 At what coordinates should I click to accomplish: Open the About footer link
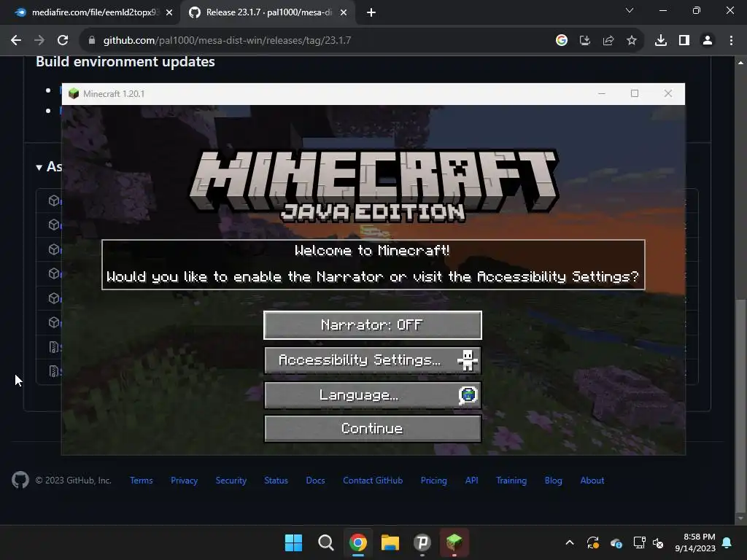click(592, 481)
